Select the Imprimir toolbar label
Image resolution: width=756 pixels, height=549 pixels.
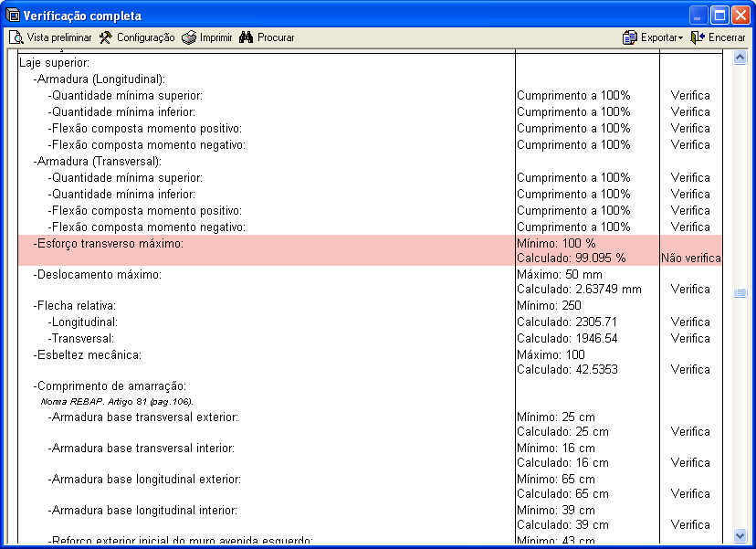(215, 37)
